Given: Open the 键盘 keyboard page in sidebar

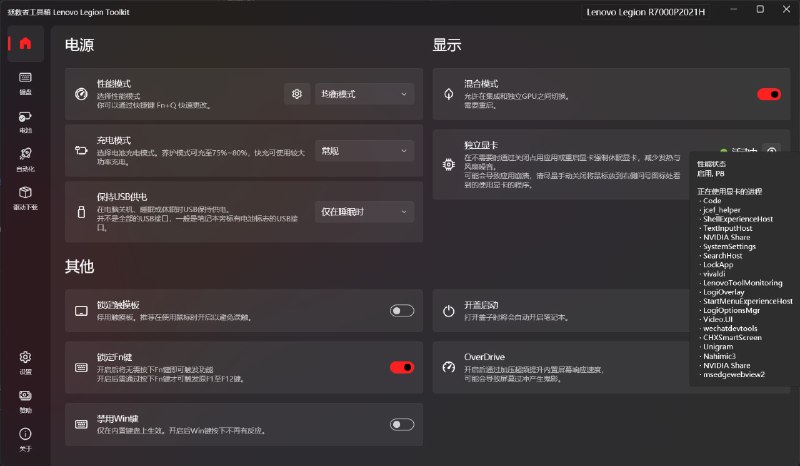Looking at the screenshot, I should pyautogui.click(x=25, y=81).
